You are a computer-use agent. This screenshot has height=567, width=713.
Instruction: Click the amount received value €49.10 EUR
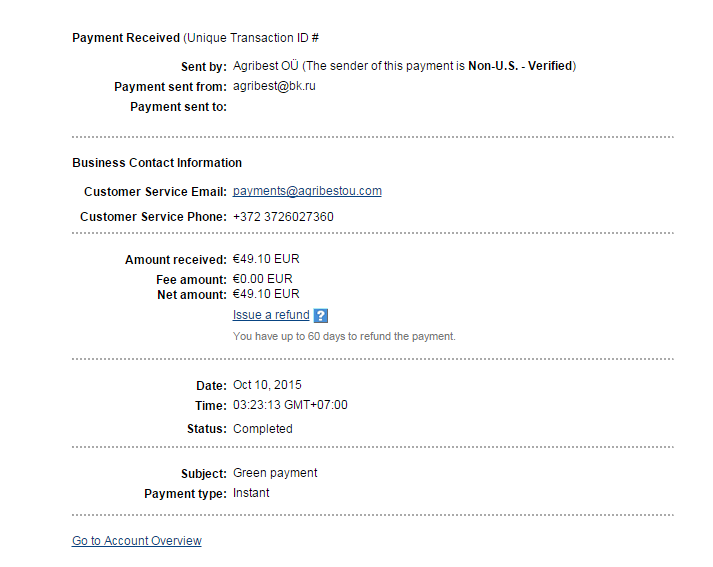pyautogui.click(x=266, y=259)
